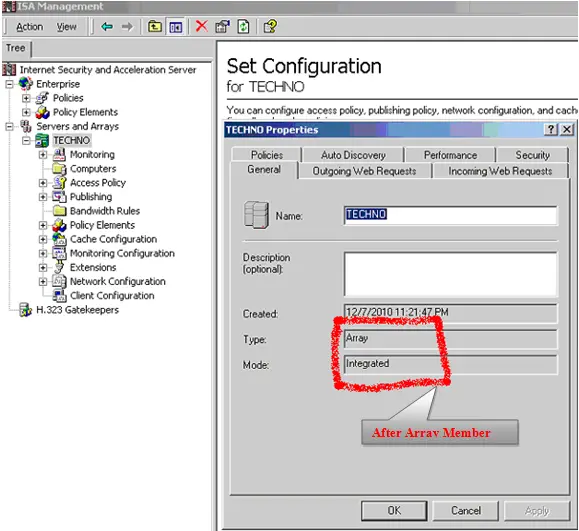Click the Bandwidth Rules folder icon
Screen dimensions: 579x531
59,211
